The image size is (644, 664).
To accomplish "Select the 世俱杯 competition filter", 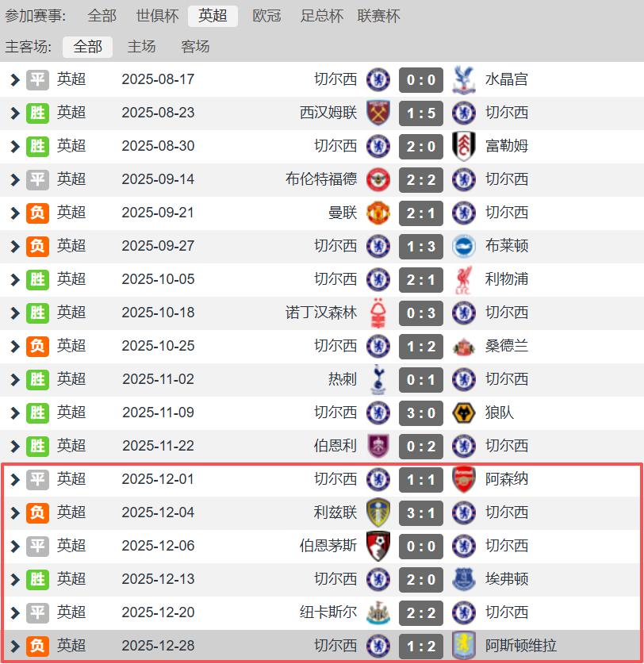I will (x=158, y=16).
